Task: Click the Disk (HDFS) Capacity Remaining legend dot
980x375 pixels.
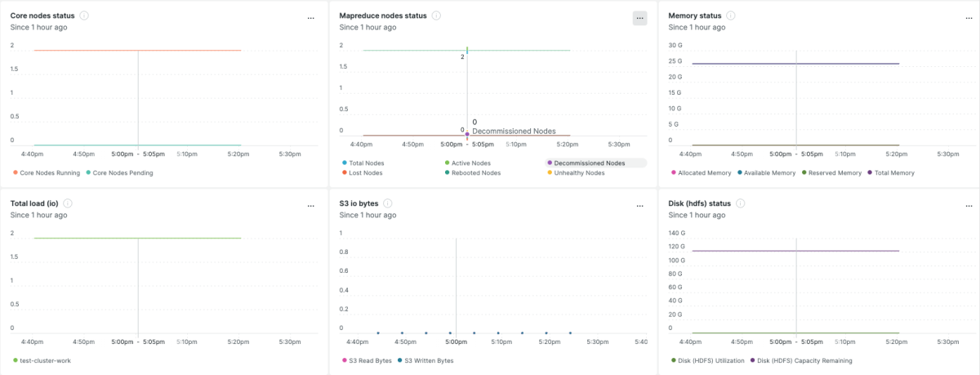Action: 753,360
